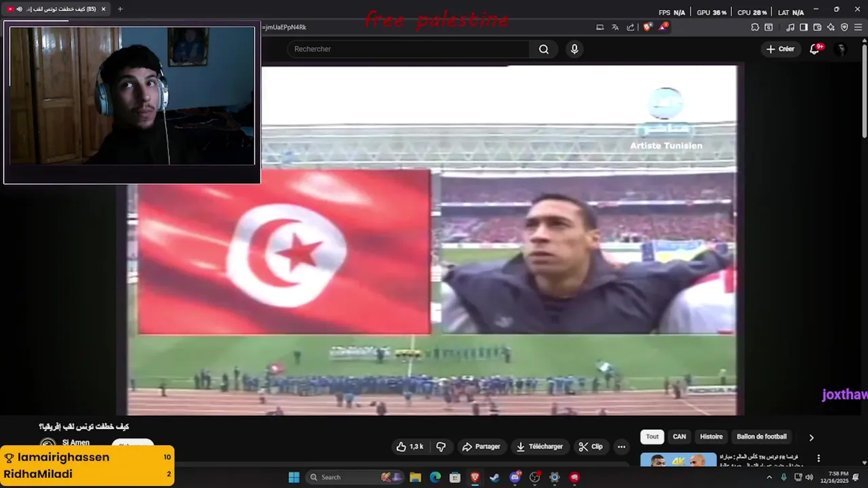Select the Histoire filter chip
This screenshot has height=488, width=868.
(711, 436)
